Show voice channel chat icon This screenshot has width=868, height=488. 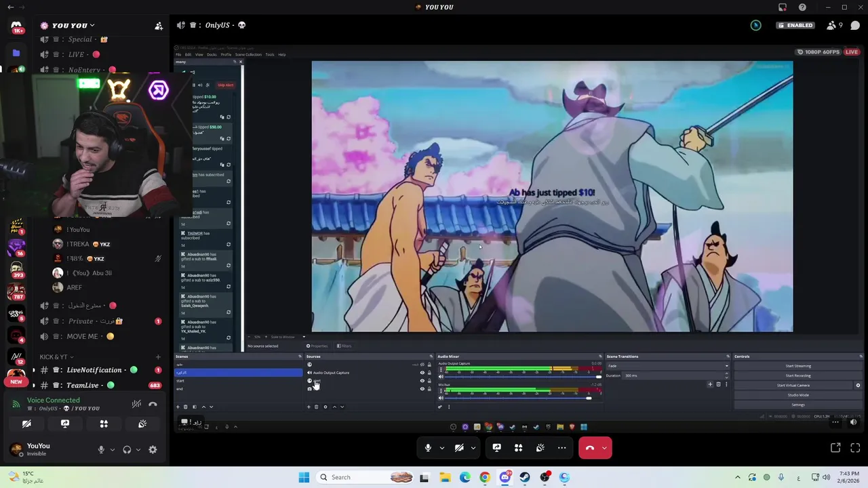point(855,25)
